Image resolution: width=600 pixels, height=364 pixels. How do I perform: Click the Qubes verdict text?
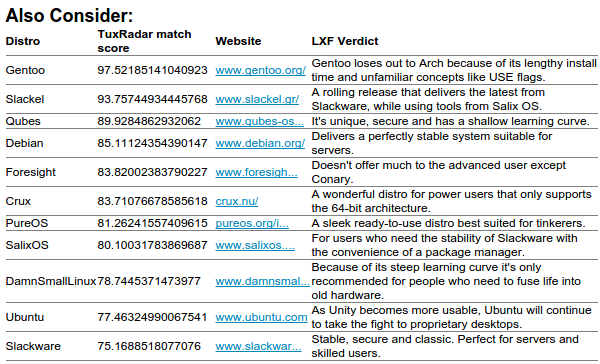click(x=450, y=121)
